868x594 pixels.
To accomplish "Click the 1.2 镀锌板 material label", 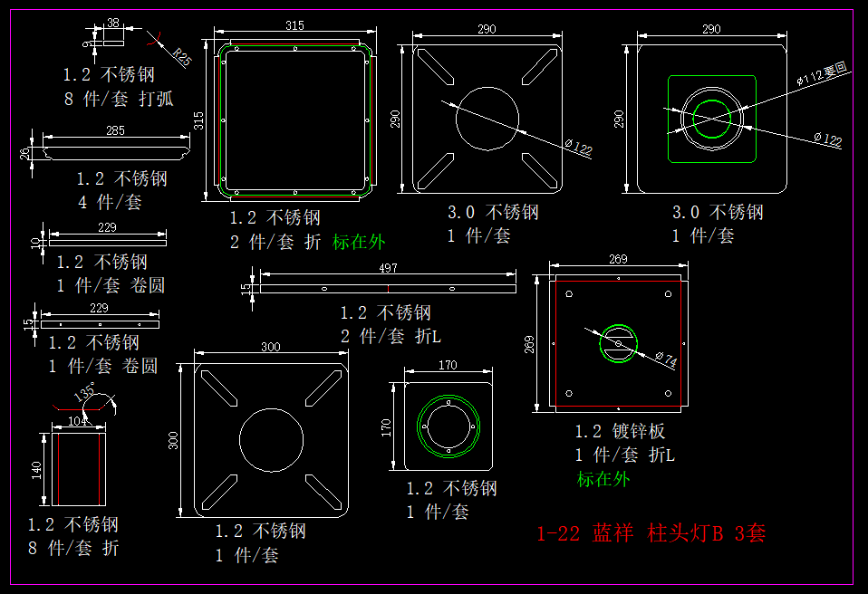I will (x=620, y=432).
